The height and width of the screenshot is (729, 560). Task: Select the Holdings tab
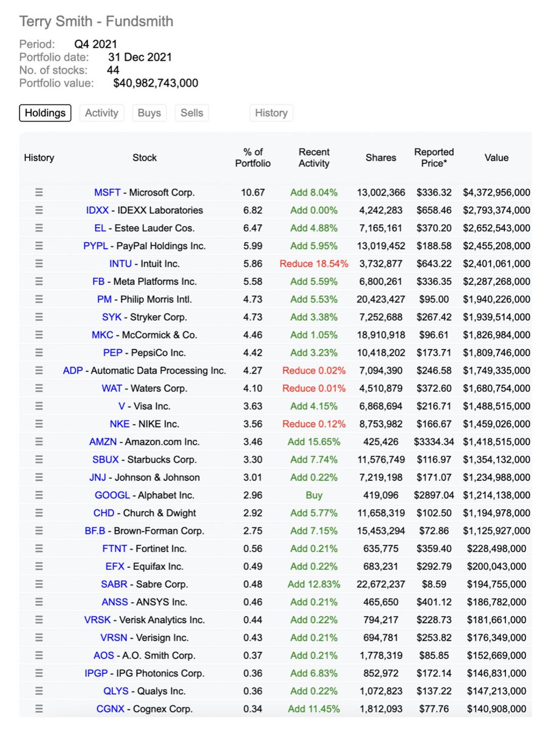(45, 113)
